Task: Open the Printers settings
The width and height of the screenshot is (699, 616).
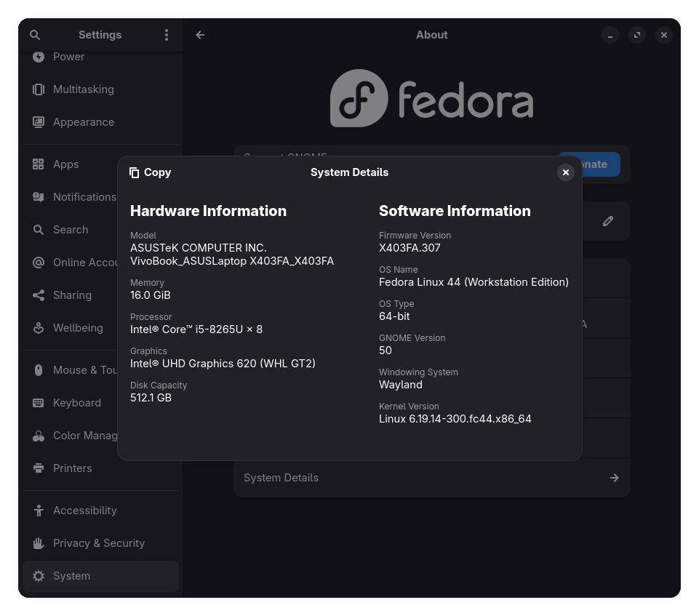Action: (72, 468)
